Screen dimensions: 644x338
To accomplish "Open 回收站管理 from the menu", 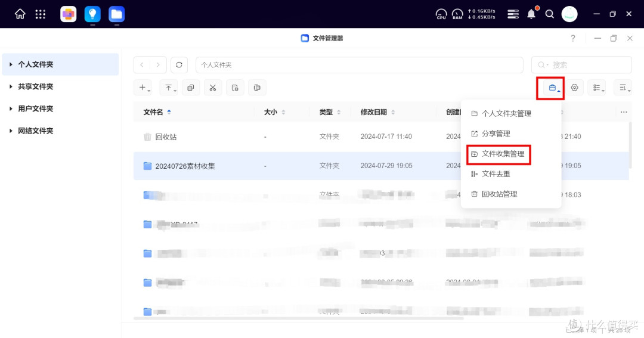I will [511, 194].
